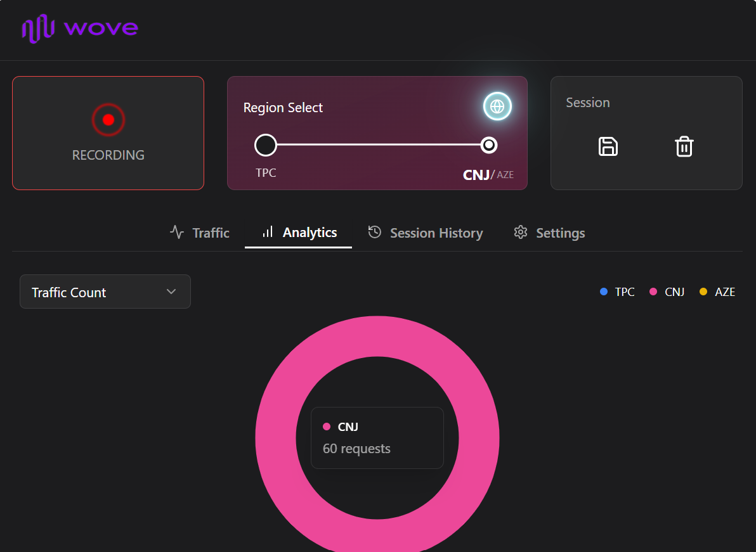
Task: Click the RECORDING label
Action: click(108, 155)
